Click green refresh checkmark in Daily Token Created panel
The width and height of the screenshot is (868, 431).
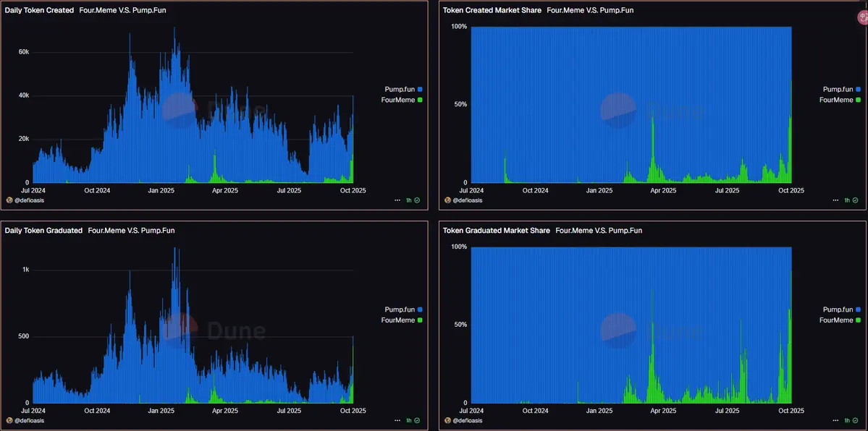coord(417,200)
